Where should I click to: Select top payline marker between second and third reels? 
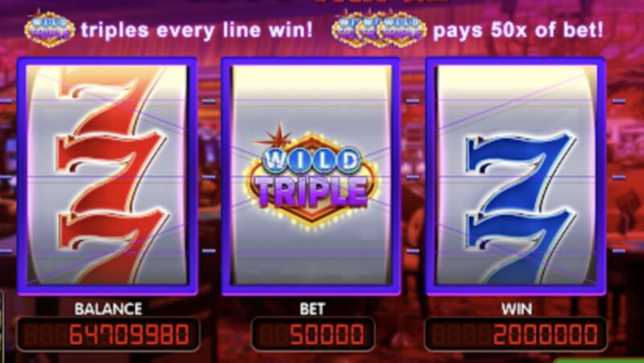tap(413, 101)
